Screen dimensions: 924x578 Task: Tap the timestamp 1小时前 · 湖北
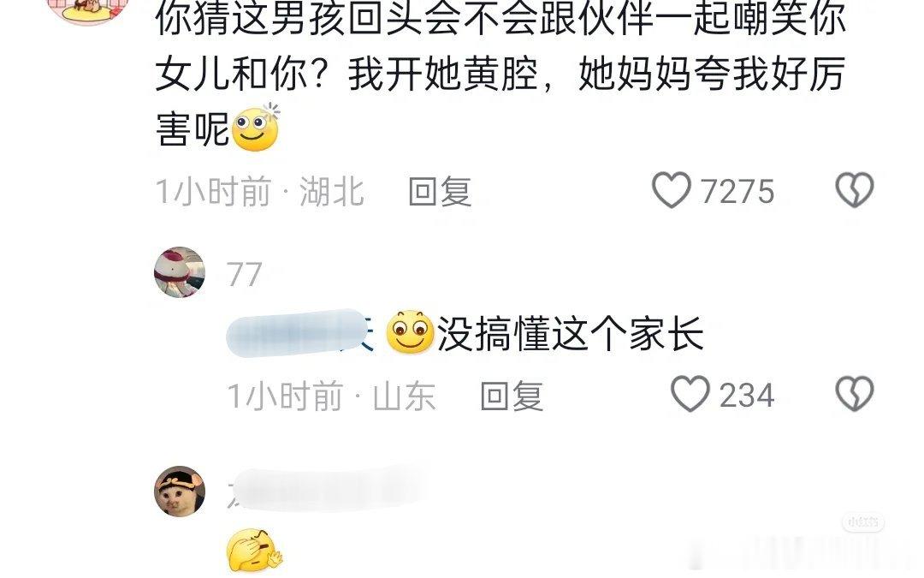(x=260, y=192)
